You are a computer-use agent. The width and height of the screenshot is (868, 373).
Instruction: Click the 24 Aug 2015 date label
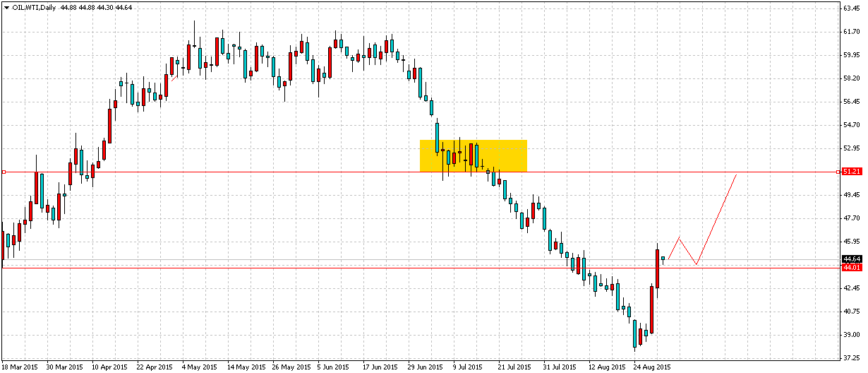pyautogui.click(x=651, y=367)
